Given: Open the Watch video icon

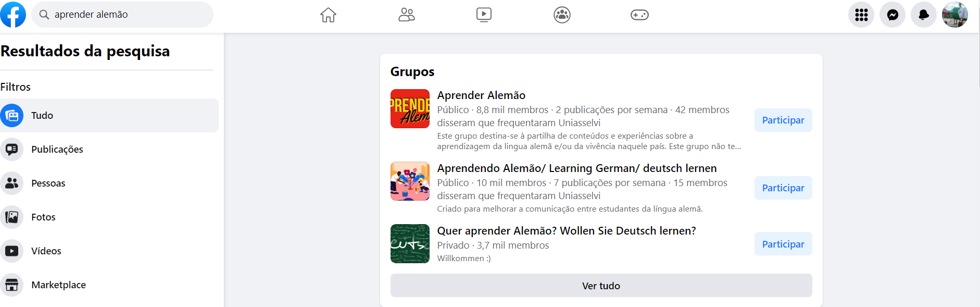Looking at the screenshot, I should pyautogui.click(x=484, y=15).
